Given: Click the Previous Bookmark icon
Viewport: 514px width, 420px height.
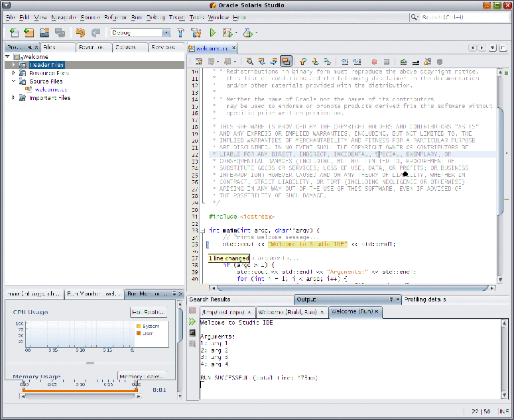Looking at the screenshot, I should [x=303, y=62].
